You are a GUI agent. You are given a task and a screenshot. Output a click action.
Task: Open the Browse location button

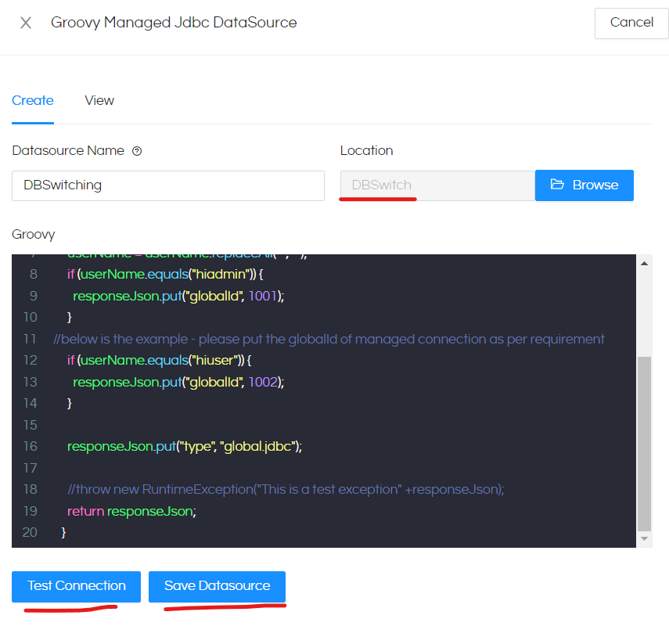[584, 185]
